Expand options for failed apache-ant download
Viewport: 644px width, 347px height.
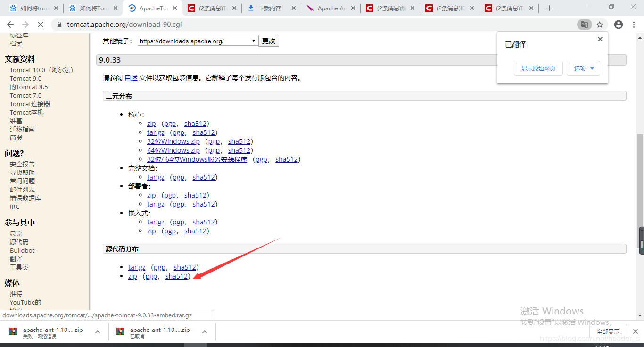(98, 332)
